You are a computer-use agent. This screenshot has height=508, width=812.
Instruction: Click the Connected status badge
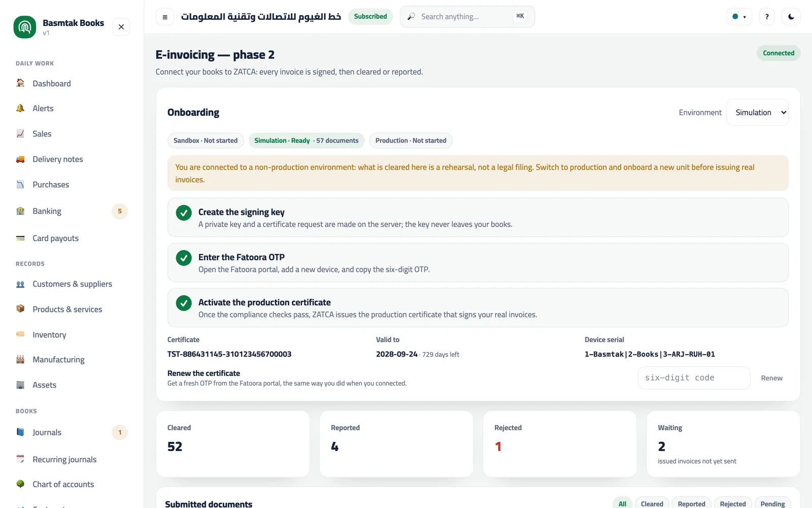779,53
